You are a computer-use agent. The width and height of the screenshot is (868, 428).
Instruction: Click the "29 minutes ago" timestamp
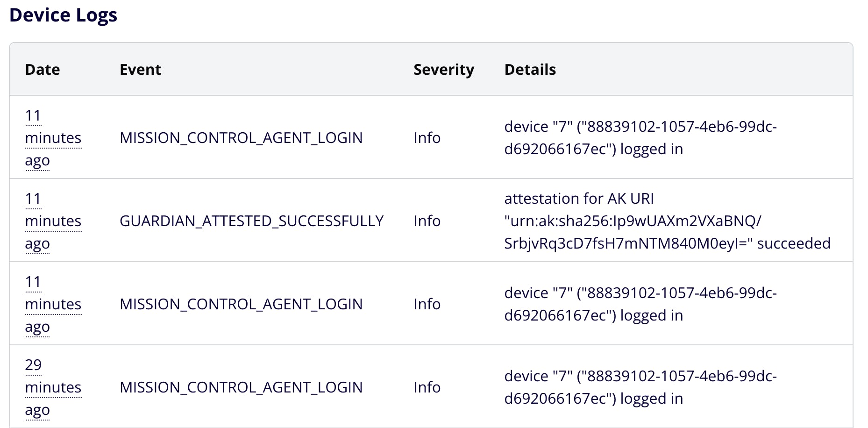click(53, 387)
